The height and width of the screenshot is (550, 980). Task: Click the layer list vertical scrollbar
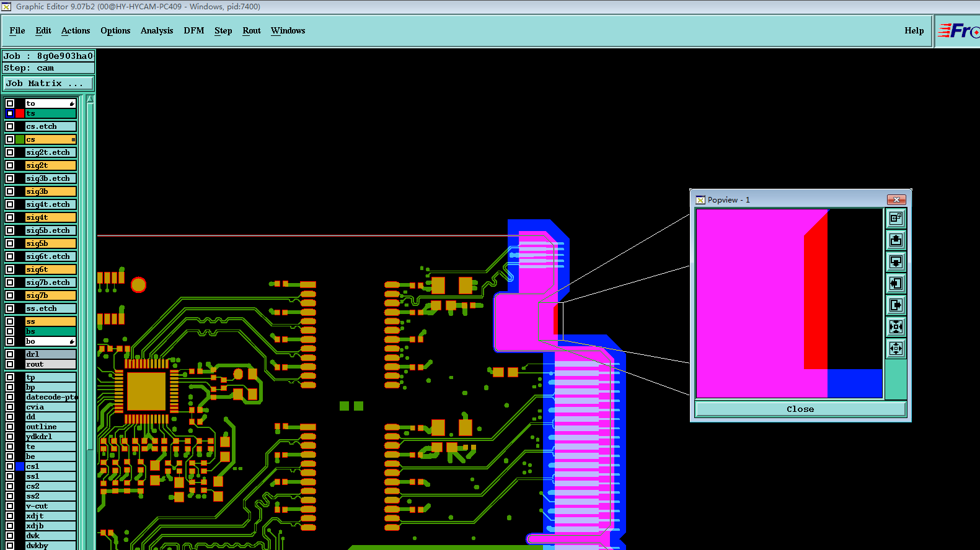90,322
